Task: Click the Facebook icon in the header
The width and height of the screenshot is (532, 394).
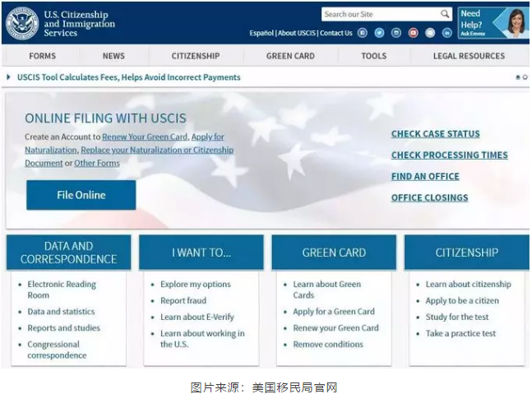Action: tap(363, 33)
